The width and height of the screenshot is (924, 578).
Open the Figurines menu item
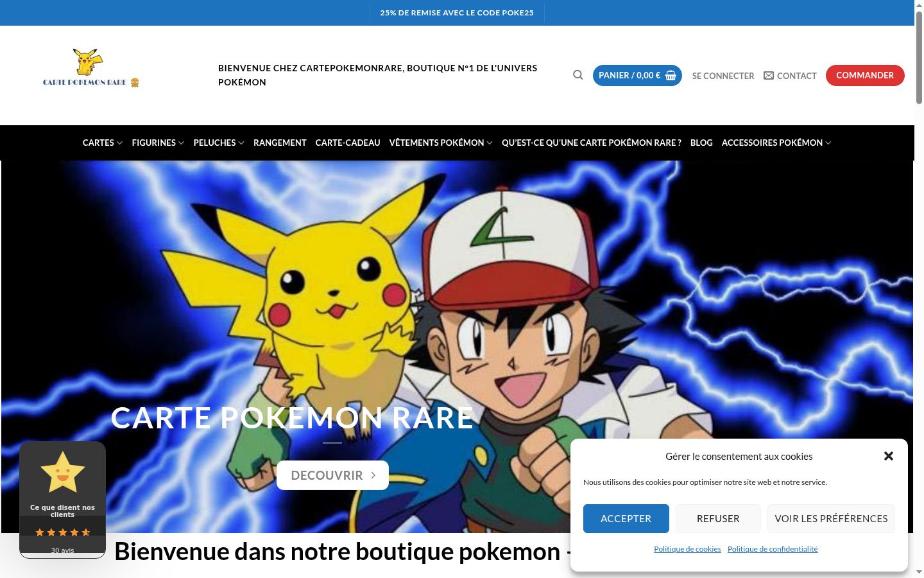(153, 143)
